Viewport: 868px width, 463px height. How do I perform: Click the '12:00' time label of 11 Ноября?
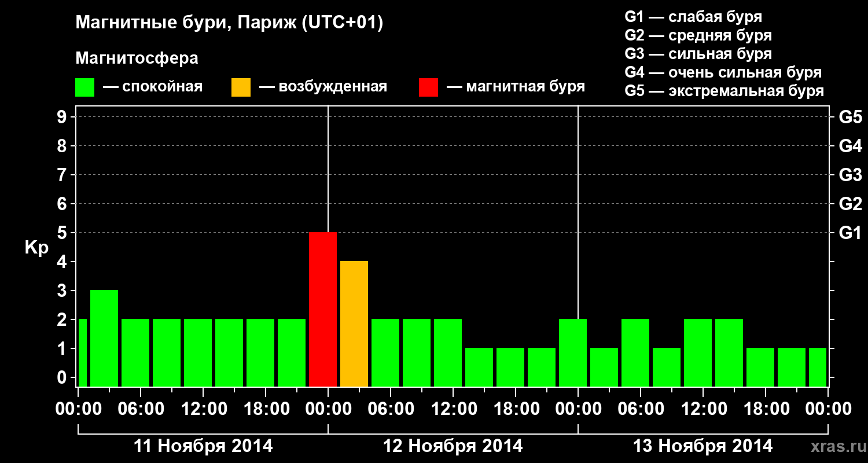[x=203, y=409]
